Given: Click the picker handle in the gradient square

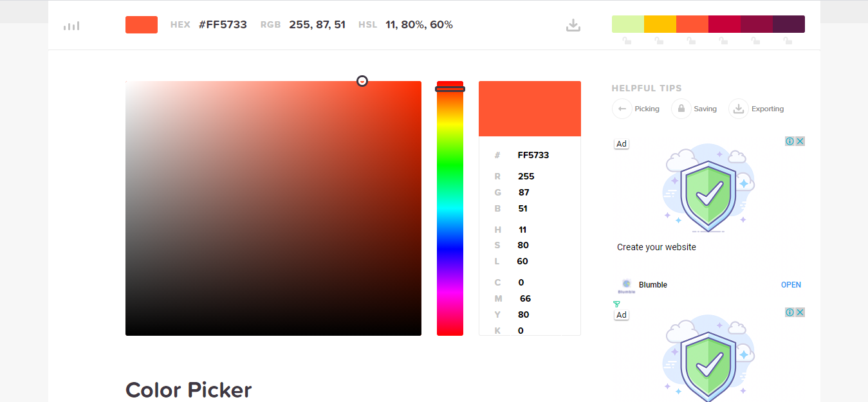Looking at the screenshot, I should click(362, 81).
